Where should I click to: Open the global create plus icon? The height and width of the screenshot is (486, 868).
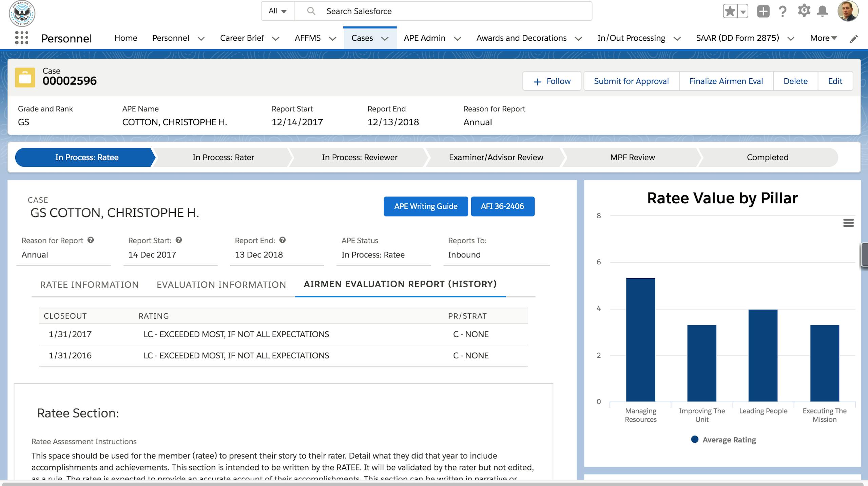tap(763, 11)
